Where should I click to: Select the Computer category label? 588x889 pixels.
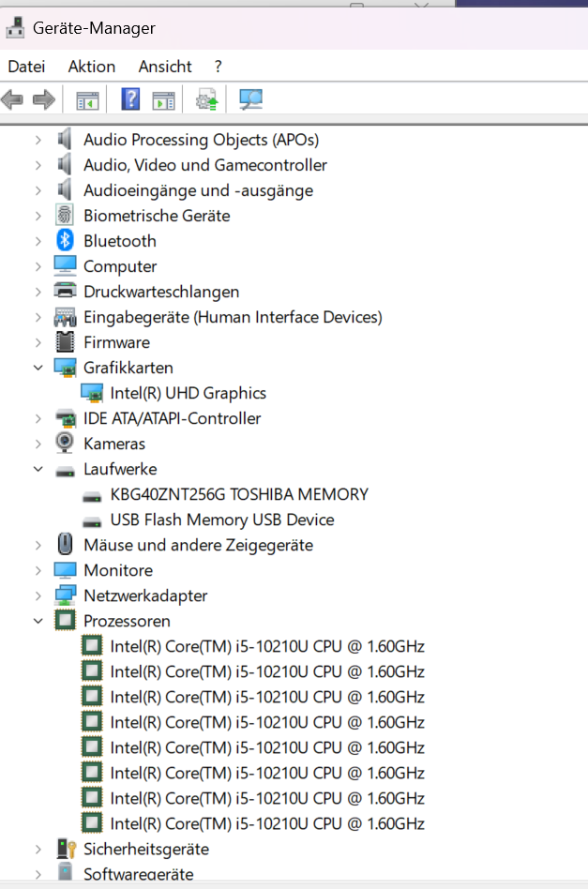(x=120, y=266)
